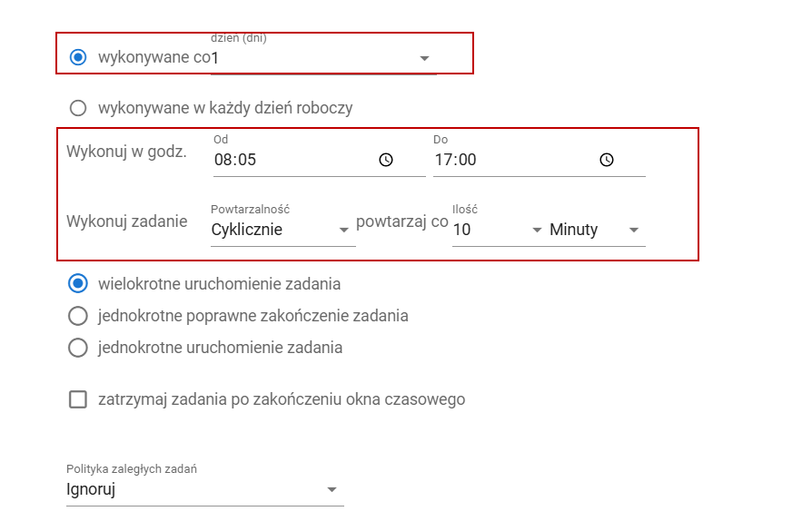Click the day count value 1
Image resolution: width=812 pixels, height=531 pixels.
coord(215,58)
